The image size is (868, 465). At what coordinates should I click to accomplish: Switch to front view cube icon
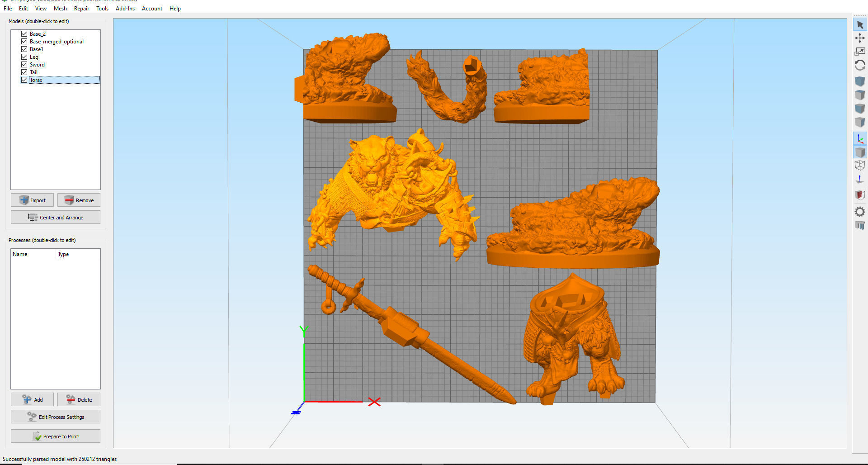860,109
